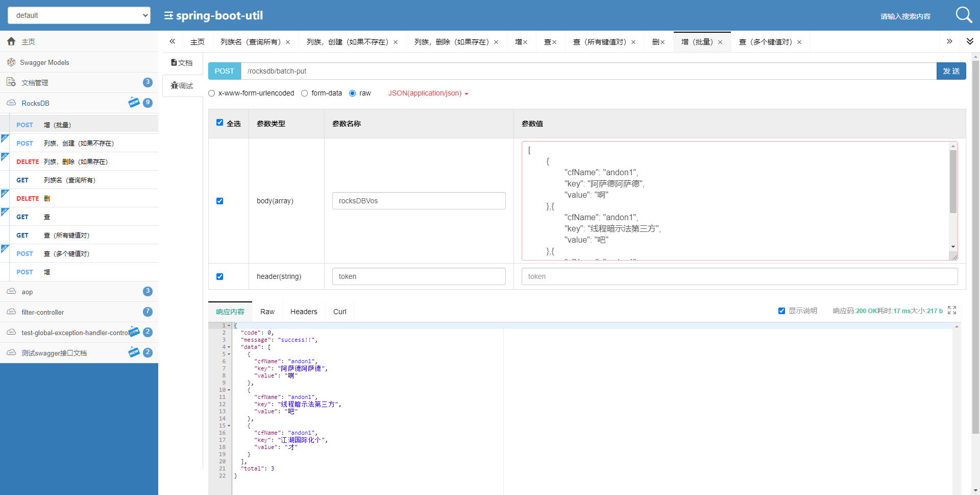Click the 请输入搜索内容 search field
The image size is (980, 495).
click(906, 16)
